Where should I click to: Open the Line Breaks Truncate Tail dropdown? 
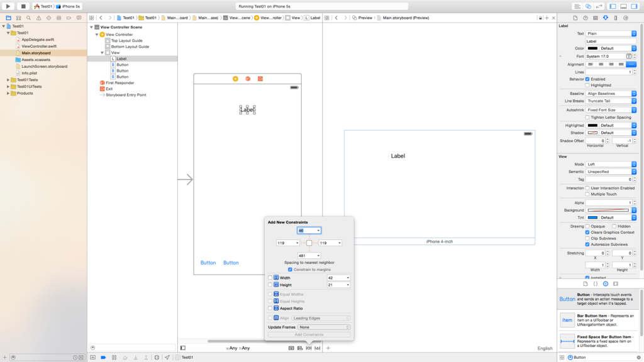pos(611,101)
